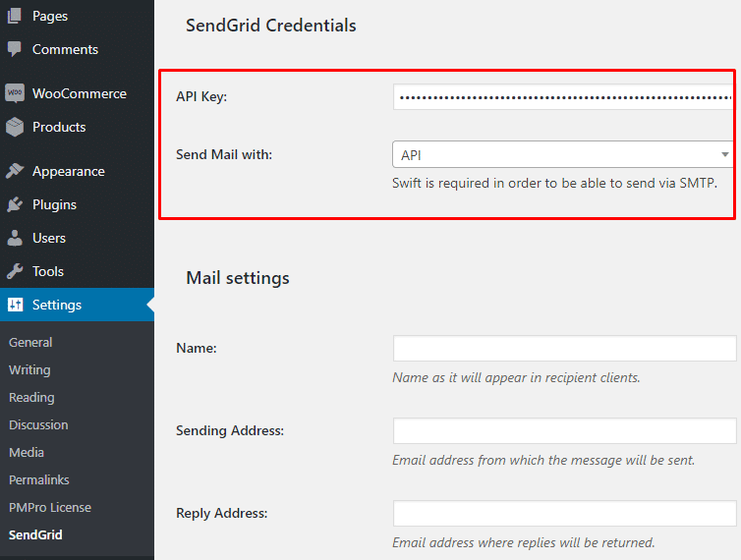
Task: Click the Appearance paintbrush icon
Action: pos(15,171)
